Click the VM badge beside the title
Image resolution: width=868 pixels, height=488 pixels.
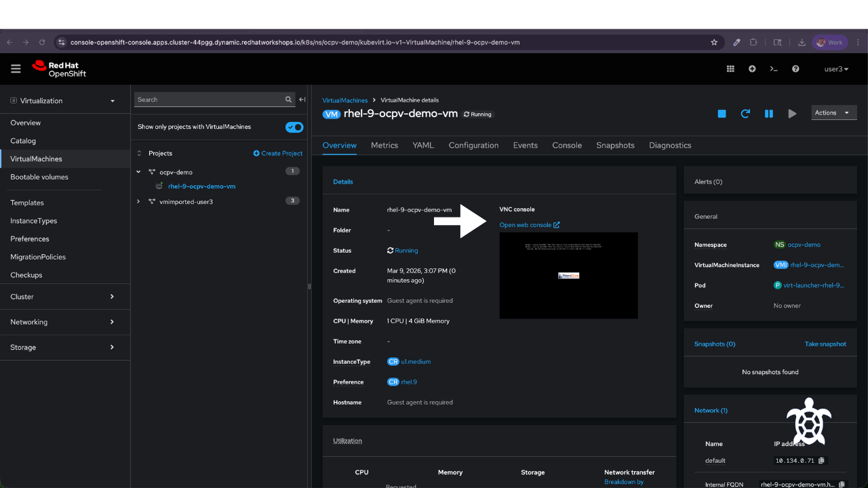332,114
